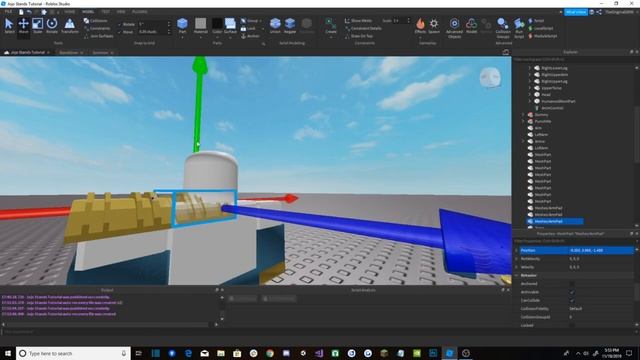640x360 pixels.
Task: Insert a Spawn location
Action: (x=434, y=25)
